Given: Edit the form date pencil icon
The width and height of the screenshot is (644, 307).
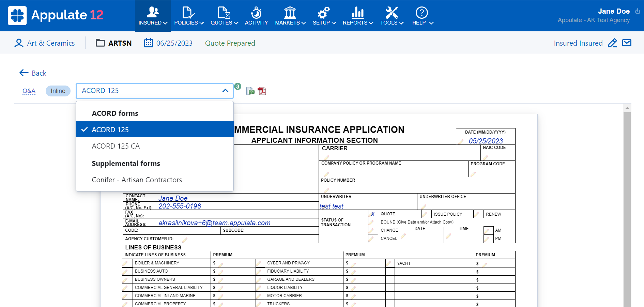Looking at the screenshot, I should click(x=461, y=142).
